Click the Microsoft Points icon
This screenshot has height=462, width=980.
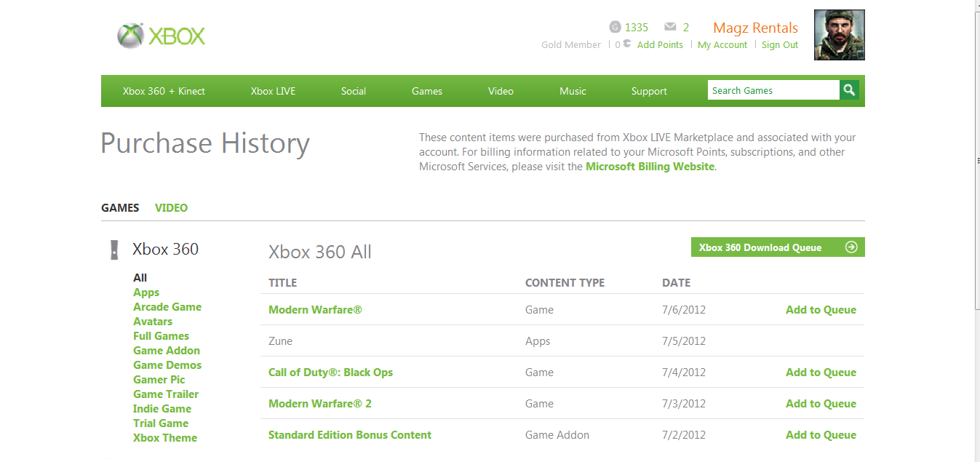(626, 44)
